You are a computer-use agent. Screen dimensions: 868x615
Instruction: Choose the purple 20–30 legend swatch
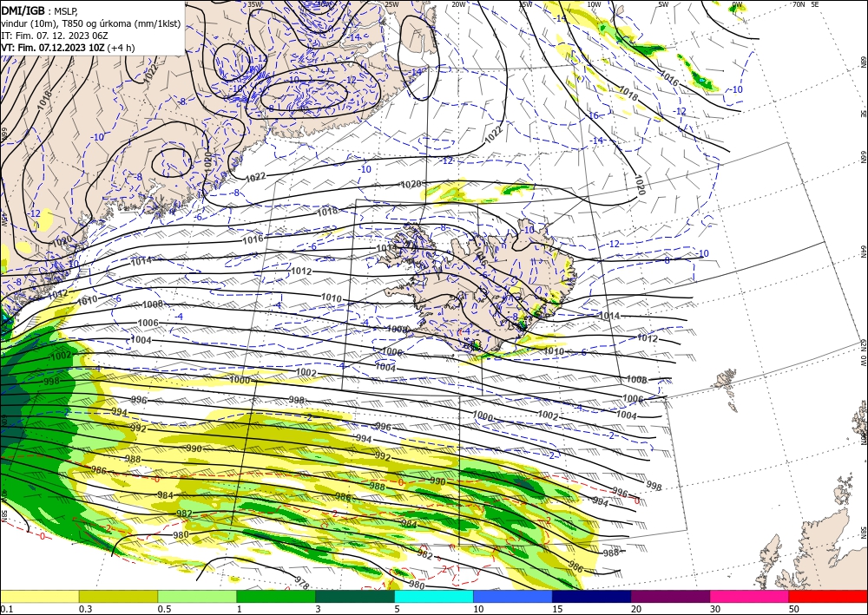[x=670, y=596]
